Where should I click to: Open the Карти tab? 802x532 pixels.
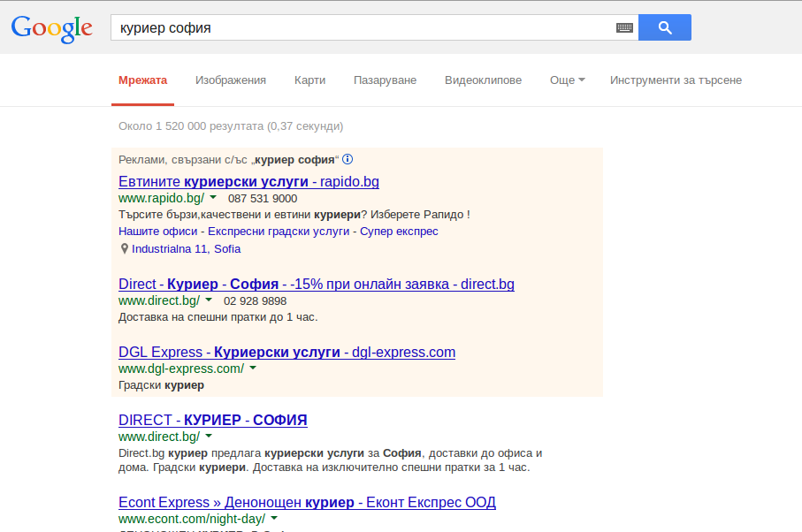(309, 80)
